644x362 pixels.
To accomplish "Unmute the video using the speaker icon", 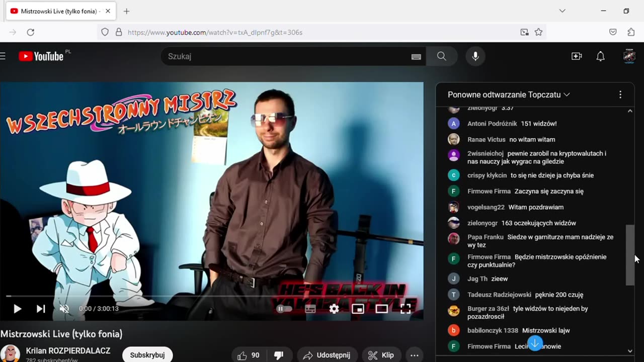I will point(64,309).
